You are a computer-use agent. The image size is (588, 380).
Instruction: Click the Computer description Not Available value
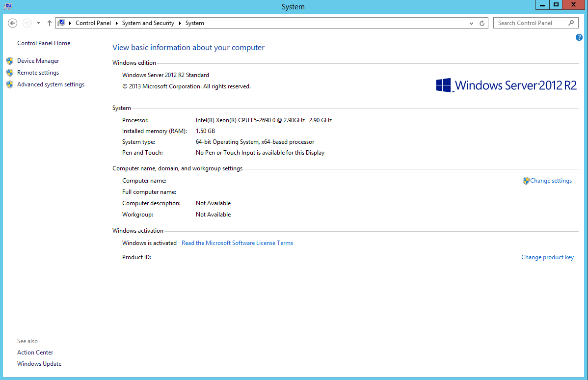tap(213, 203)
